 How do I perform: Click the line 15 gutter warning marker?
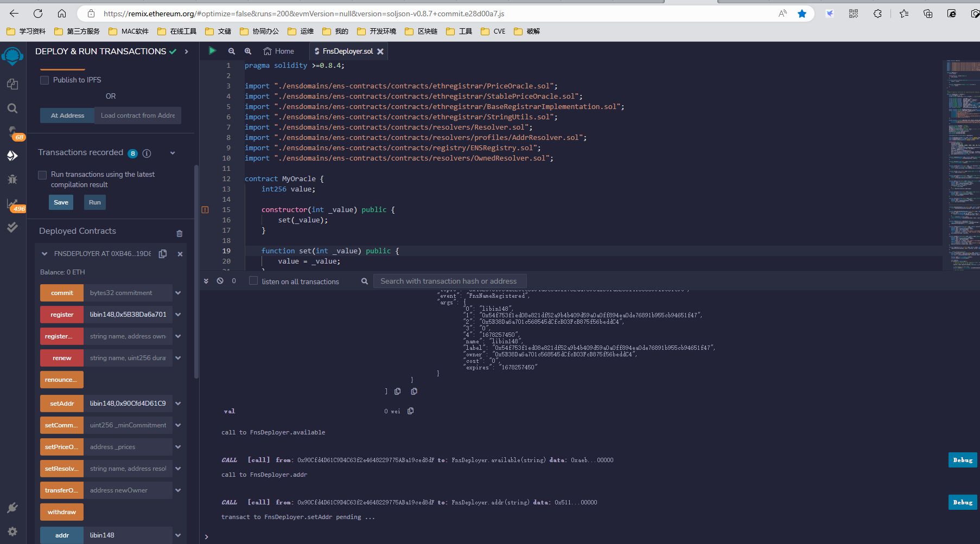[x=205, y=209]
